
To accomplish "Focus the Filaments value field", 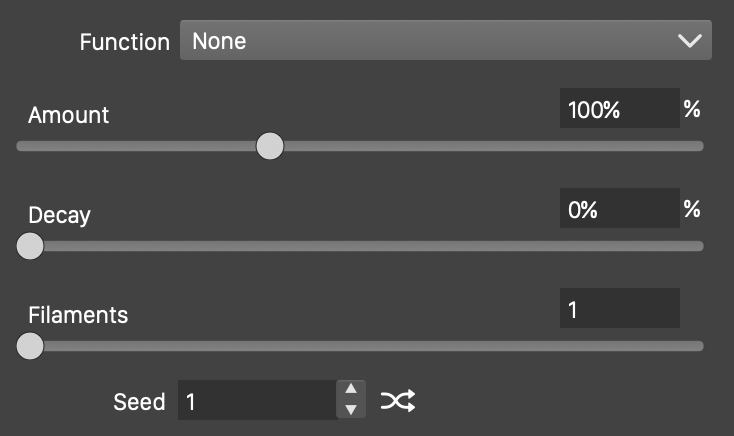I will (x=618, y=309).
